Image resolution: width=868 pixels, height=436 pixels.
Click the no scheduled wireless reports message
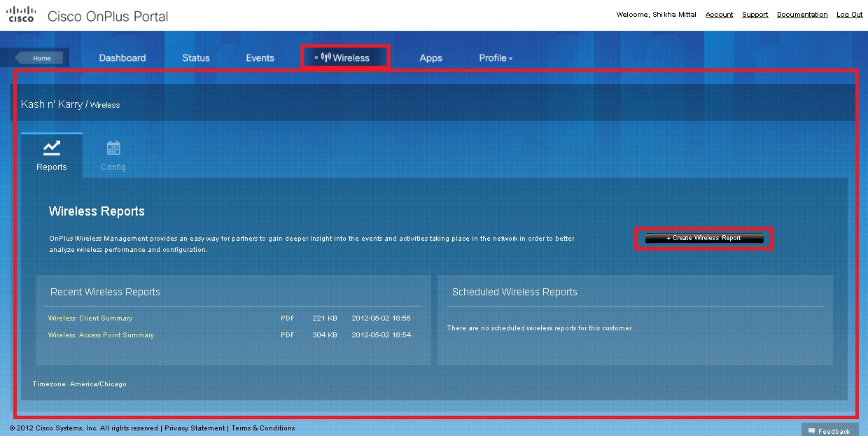pos(539,328)
